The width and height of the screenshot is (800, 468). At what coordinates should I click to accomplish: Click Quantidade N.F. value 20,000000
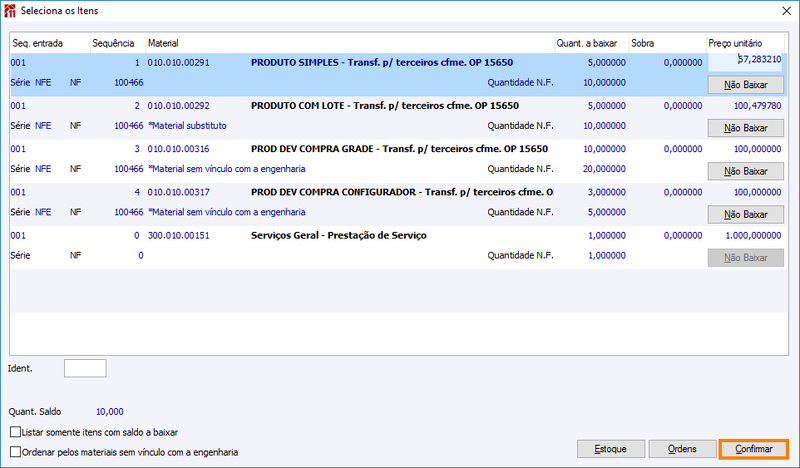tap(604, 169)
